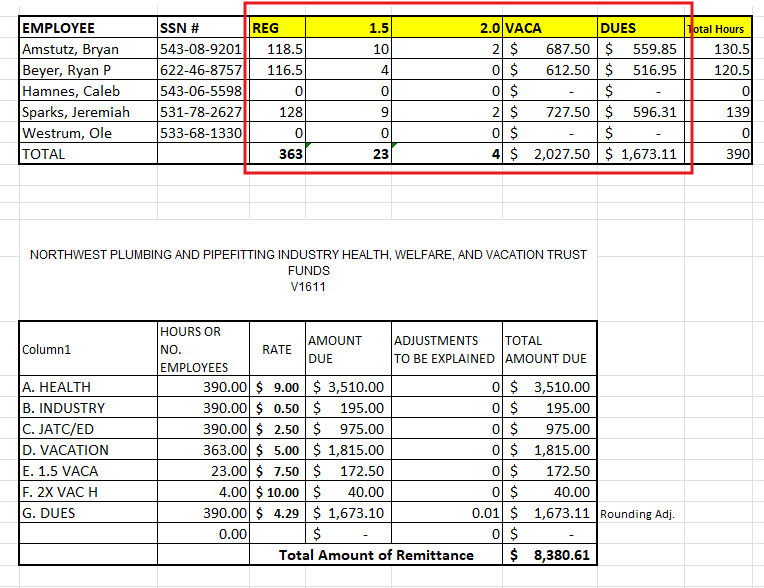The image size is (764, 588).
Task: Select the REG total cell 363
Action: tap(277, 153)
